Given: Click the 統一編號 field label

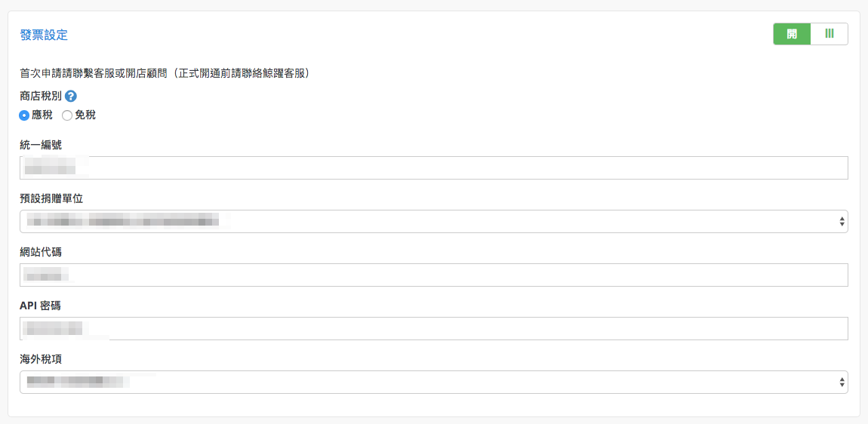Looking at the screenshot, I should point(41,146).
